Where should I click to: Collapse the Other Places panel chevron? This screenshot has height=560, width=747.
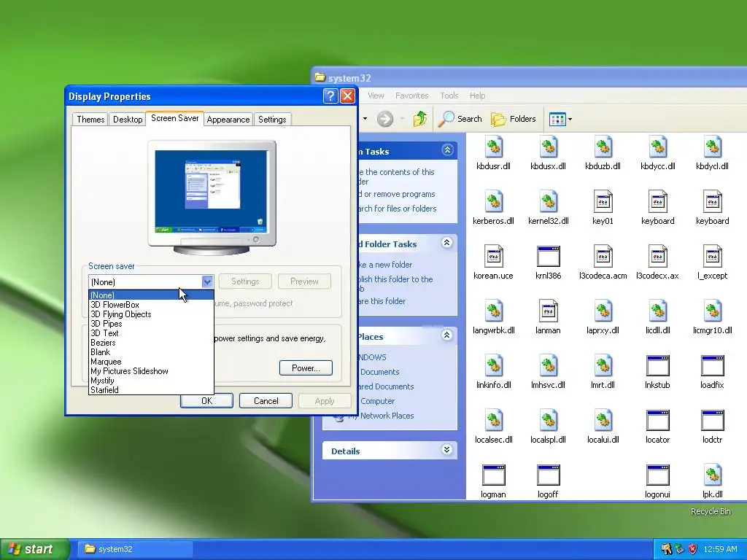point(447,335)
